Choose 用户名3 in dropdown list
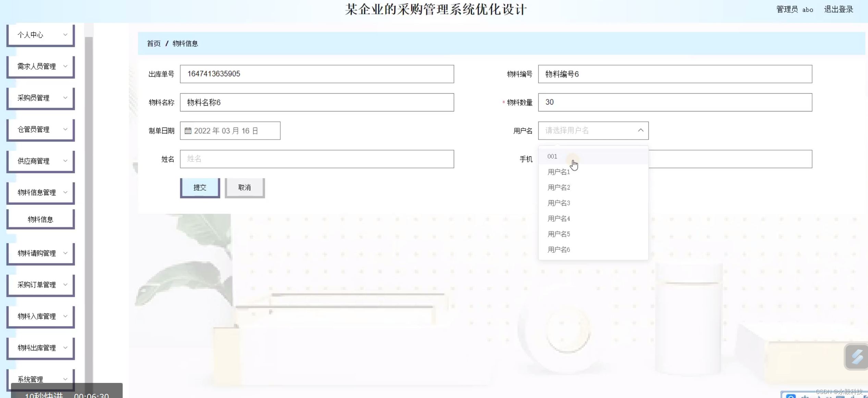 coord(559,203)
